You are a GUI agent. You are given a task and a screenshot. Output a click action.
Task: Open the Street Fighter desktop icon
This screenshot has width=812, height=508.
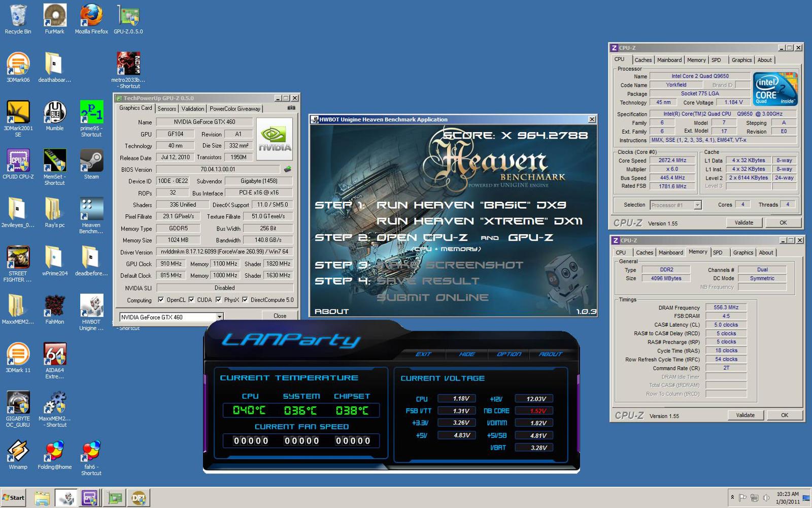click(18, 264)
